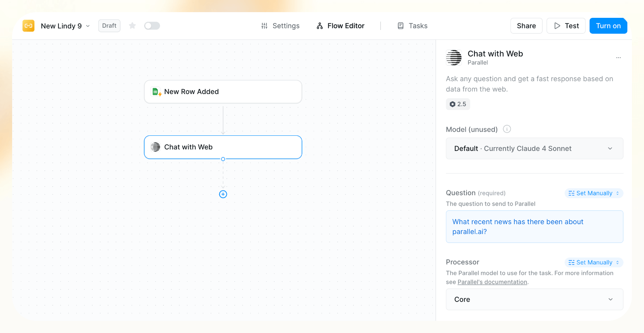Click the Share button
Screen dimensions: 644x333
point(526,26)
